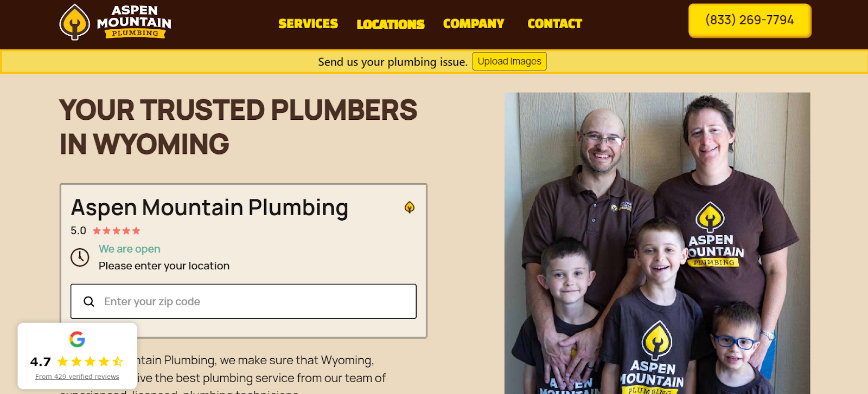Image resolution: width=868 pixels, height=394 pixels.
Task: Click the Aspen Mountain Plumbing header logo
Action: (115, 22)
